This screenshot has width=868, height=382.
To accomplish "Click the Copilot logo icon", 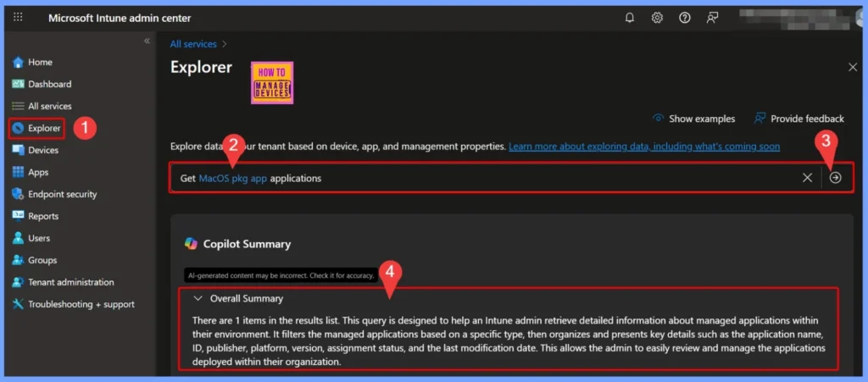I will 191,244.
